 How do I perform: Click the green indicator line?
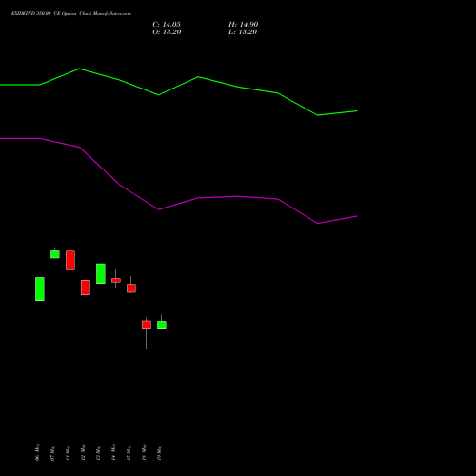coord(179,86)
